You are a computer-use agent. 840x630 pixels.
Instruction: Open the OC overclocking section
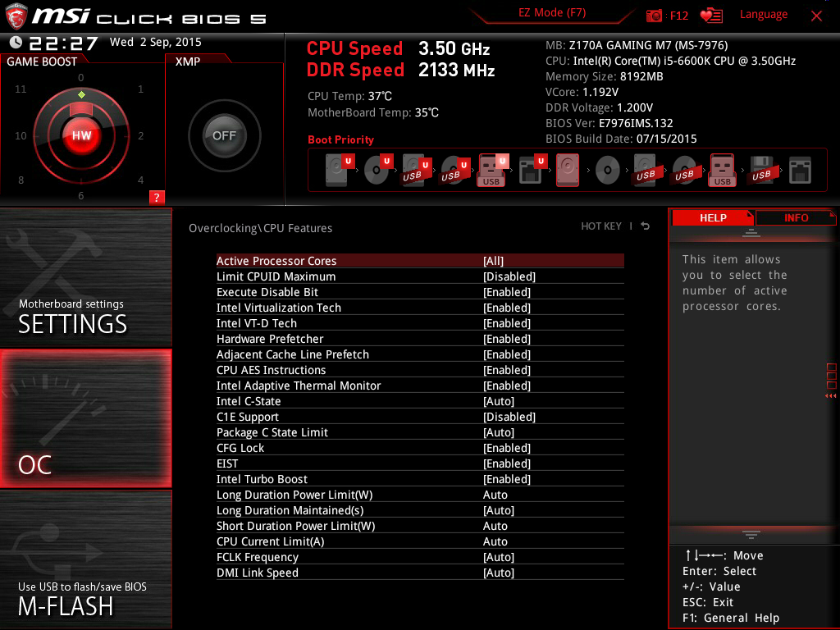pyautogui.click(x=85, y=418)
